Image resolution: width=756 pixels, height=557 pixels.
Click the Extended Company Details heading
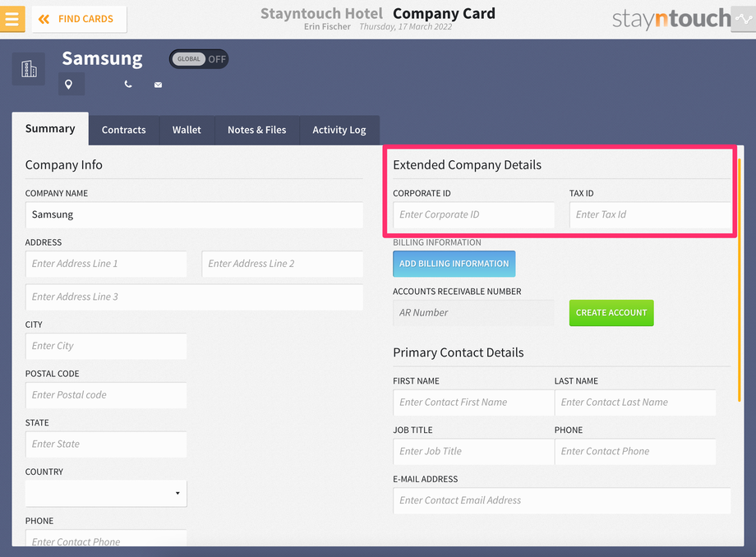(x=468, y=165)
